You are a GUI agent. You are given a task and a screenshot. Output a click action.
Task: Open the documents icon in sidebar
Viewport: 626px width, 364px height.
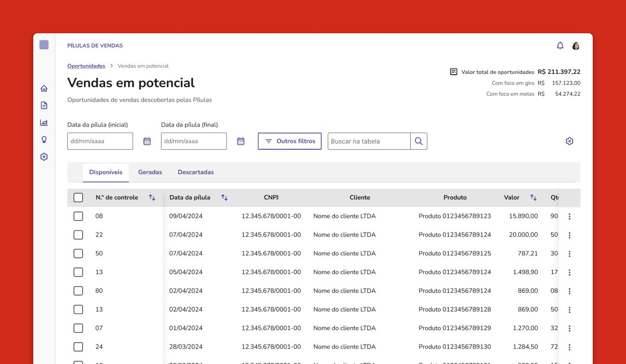pyautogui.click(x=44, y=106)
